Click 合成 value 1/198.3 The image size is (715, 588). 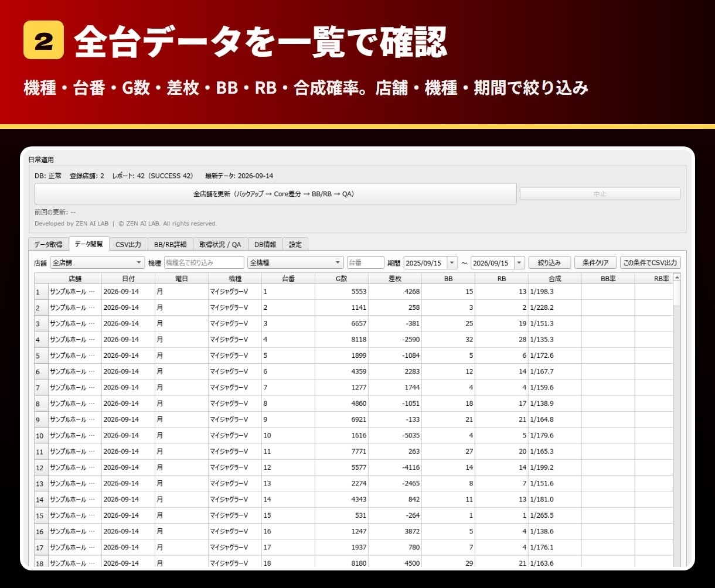pyautogui.click(x=542, y=292)
